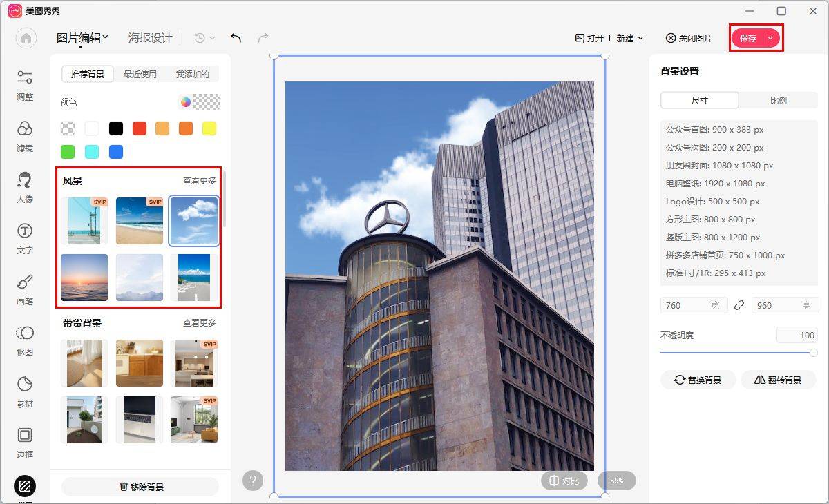Switch to 比例 (ratio) mode
Viewport: 829px width, 504px height.
[778, 100]
